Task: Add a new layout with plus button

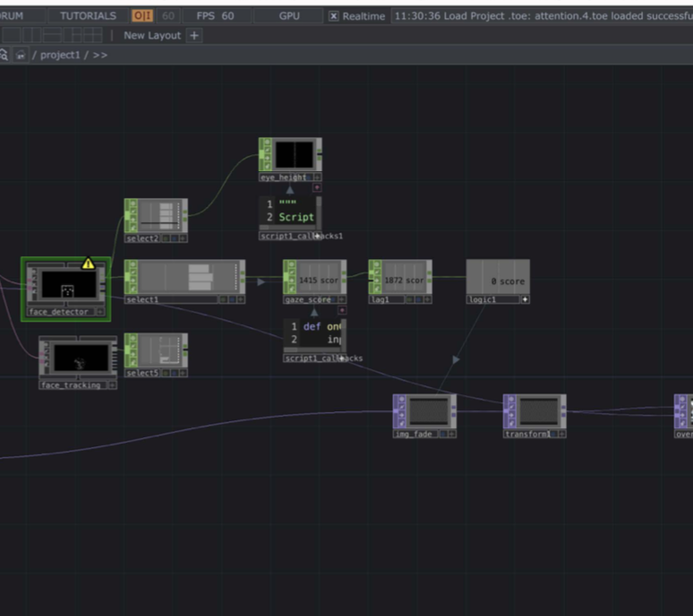Action: 194,35
